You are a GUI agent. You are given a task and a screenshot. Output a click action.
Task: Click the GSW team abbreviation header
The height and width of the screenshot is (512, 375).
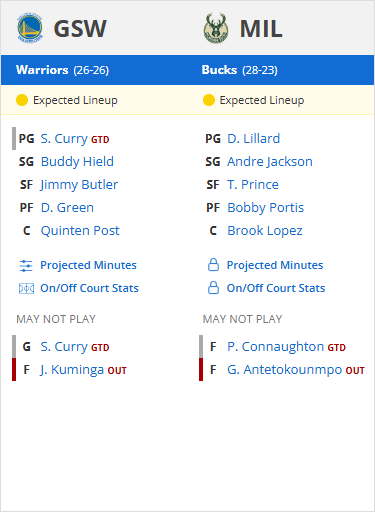tap(80, 29)
